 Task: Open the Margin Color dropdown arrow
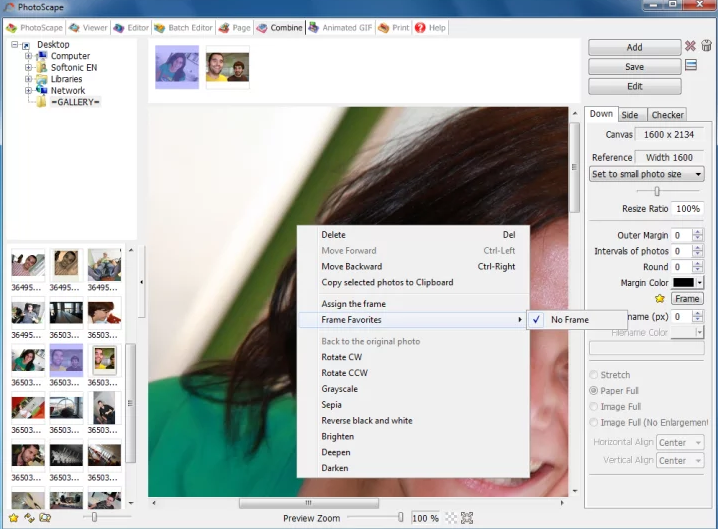(700, 283)
